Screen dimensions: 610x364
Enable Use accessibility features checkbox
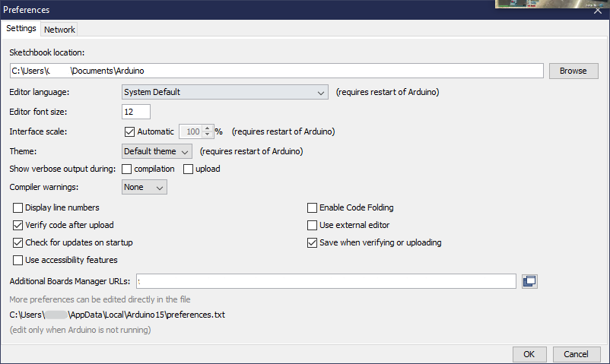[x=18, y=260]
